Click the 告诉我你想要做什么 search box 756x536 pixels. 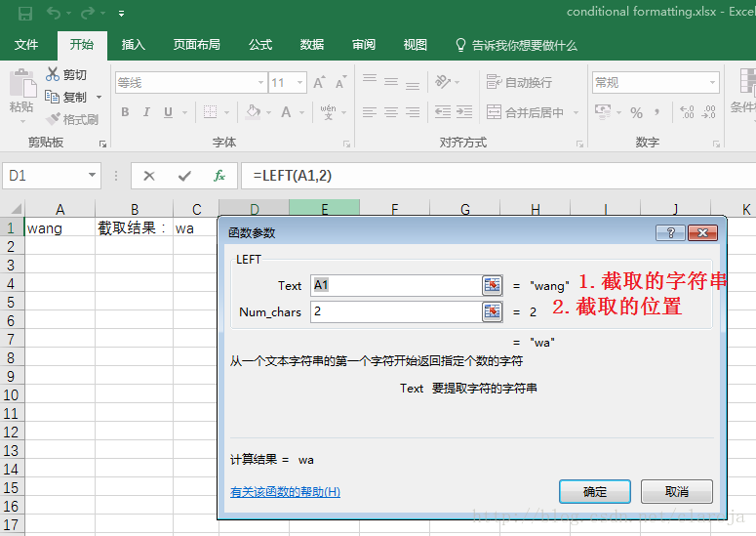click(x=517, y=45)
